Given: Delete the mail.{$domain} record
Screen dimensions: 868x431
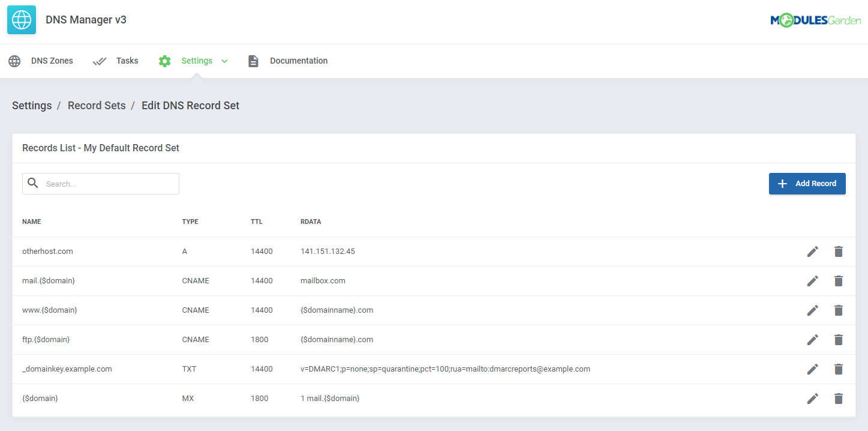Looking at the screenshot, I should 839,281.
